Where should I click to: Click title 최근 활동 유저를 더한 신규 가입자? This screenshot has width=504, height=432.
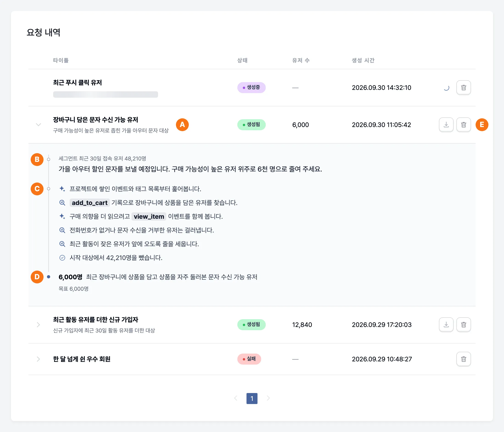click(x=96, y=319)
